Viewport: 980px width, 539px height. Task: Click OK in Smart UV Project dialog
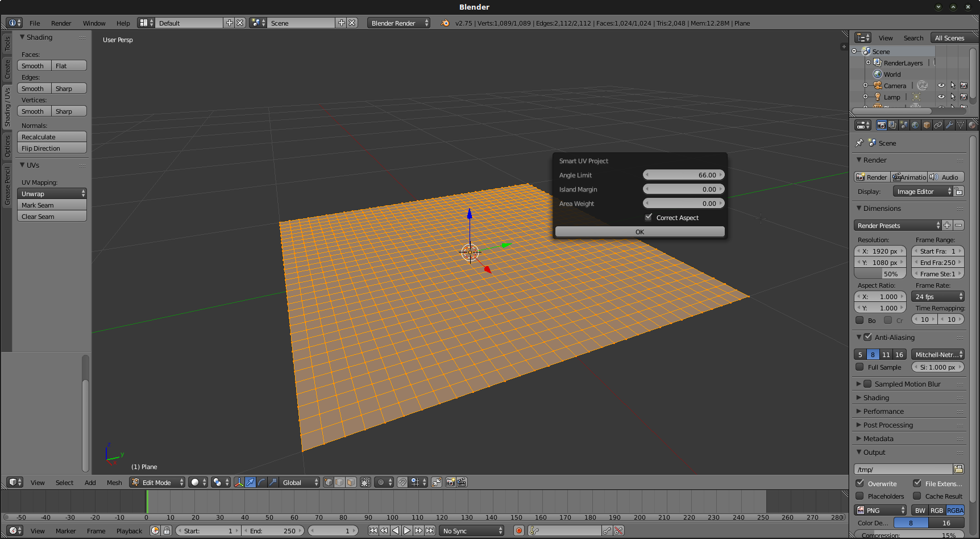pos(640,232)
